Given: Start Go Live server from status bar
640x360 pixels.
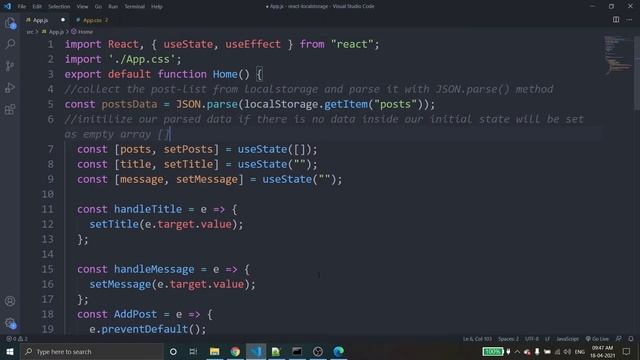Looking at the screenshot, I should pos(597,339).
